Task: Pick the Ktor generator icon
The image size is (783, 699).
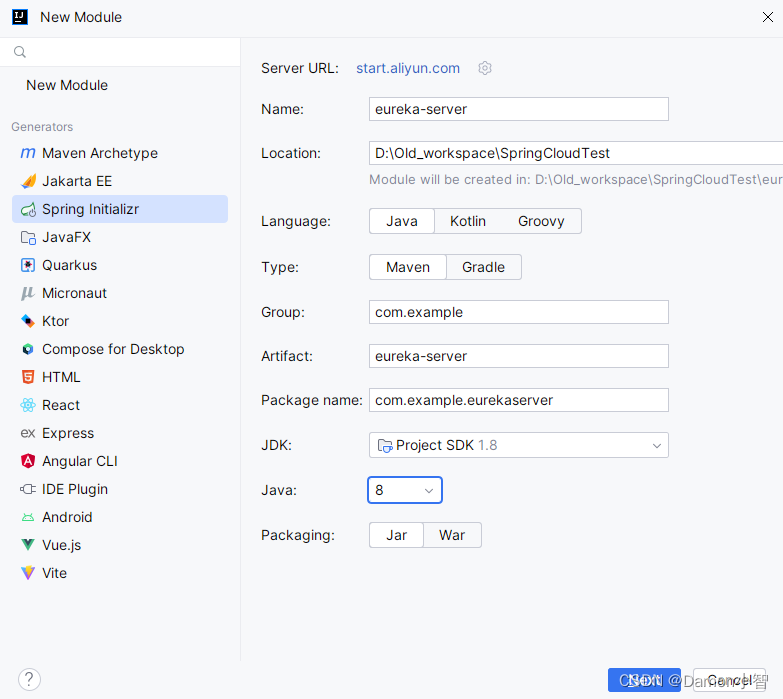Action: [28, 321]
